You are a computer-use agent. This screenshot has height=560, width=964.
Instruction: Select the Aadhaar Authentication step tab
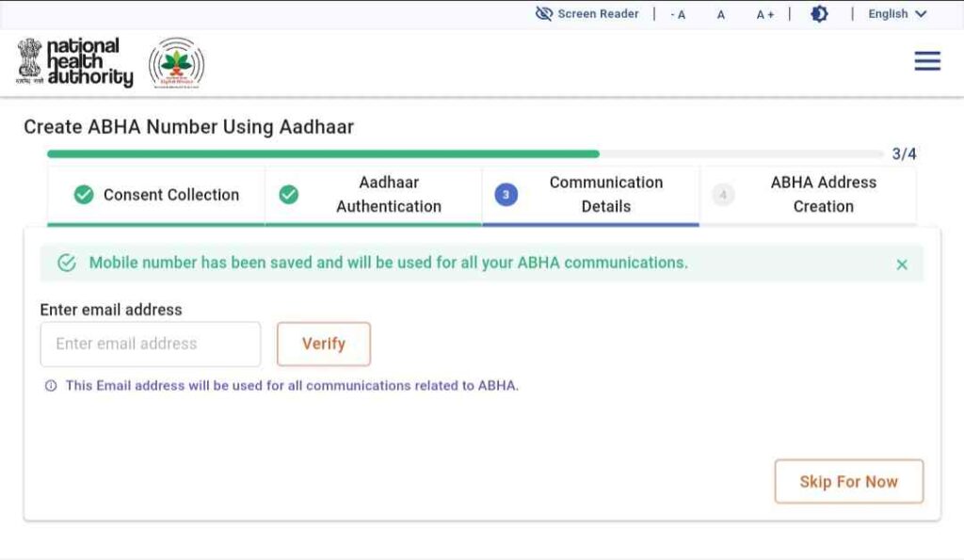[x=373, y=195]
